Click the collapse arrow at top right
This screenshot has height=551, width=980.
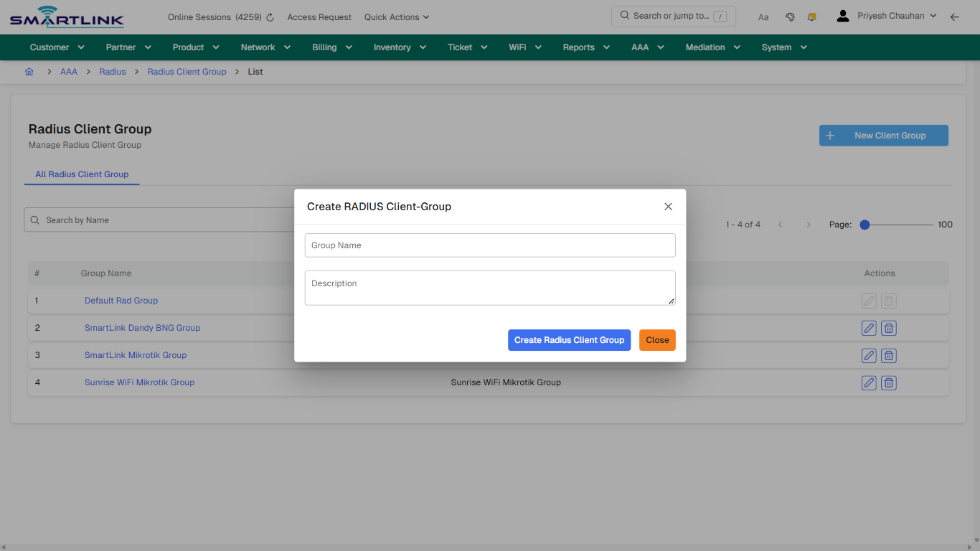point(955,17)
